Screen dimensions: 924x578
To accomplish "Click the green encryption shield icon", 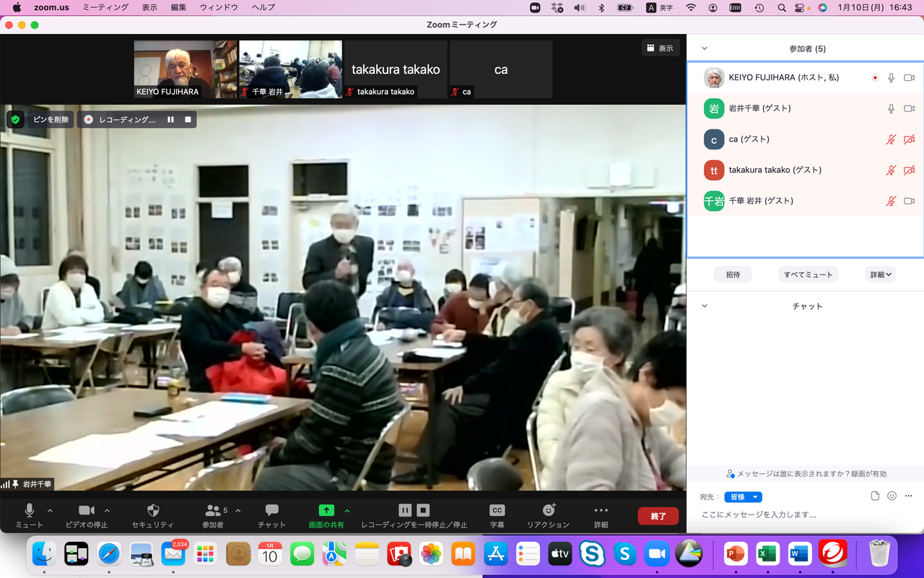I will [15, 119].
